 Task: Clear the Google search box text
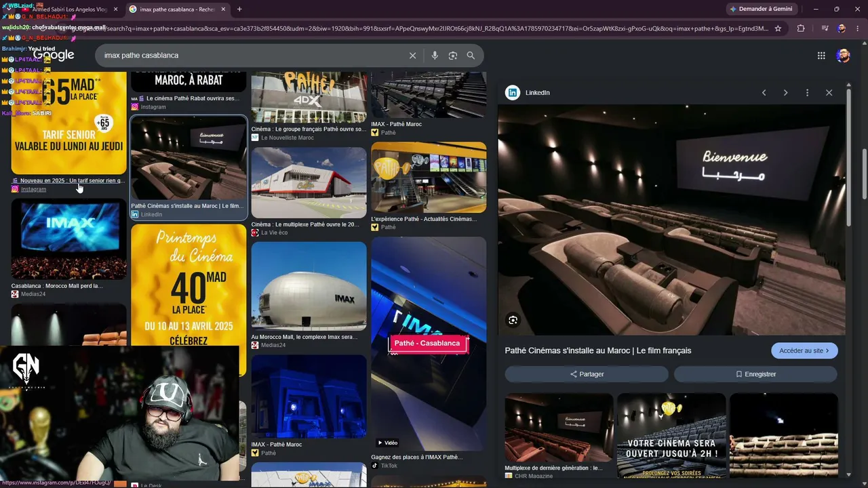[x=412, y=56]
